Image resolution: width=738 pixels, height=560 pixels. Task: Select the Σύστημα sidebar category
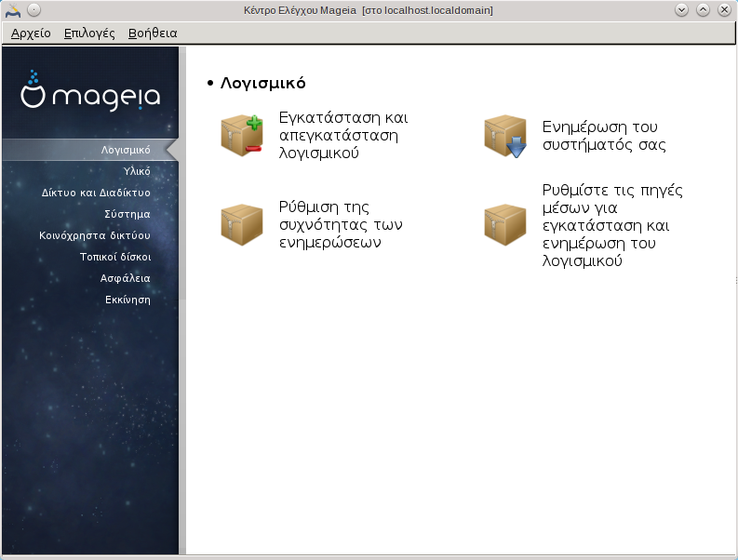pyautogui.click(x=127, y=214)
